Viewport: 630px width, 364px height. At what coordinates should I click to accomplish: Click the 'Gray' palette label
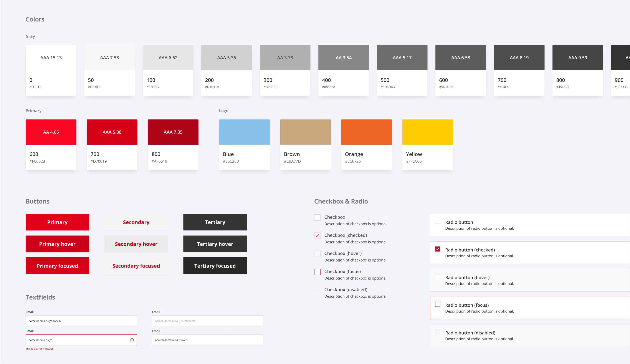pyautogui.click(x=30, y=36)
